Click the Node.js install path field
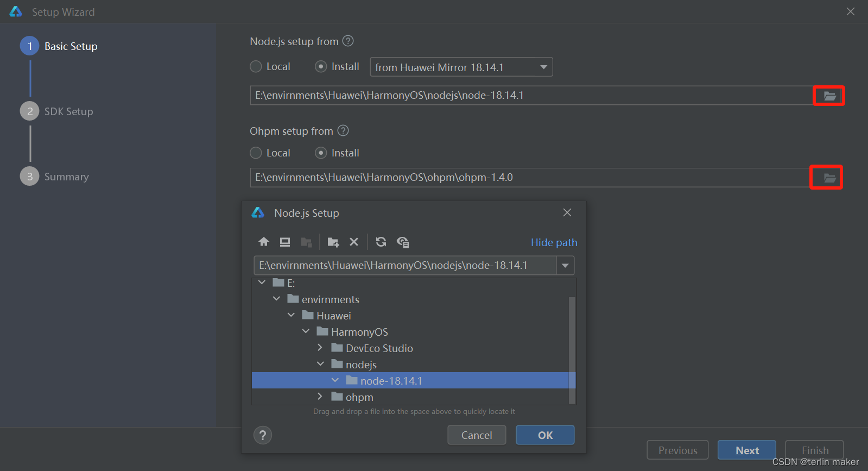 (531, 96)
